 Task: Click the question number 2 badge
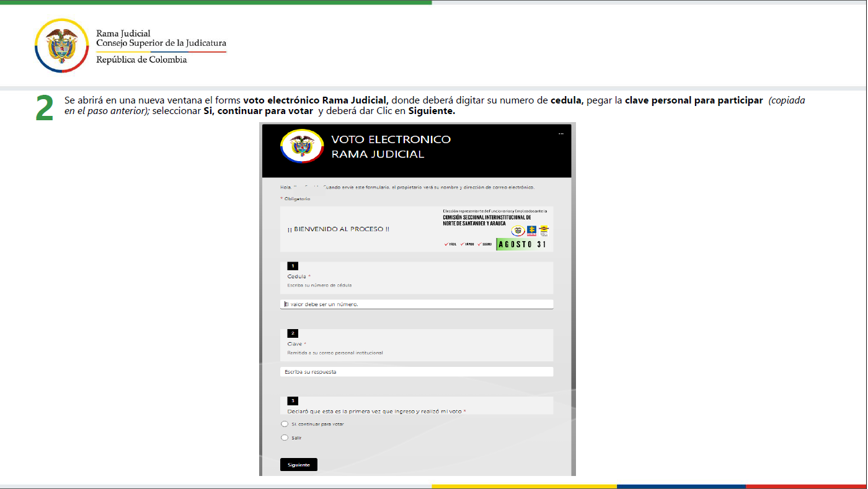[x=293, y=333]
